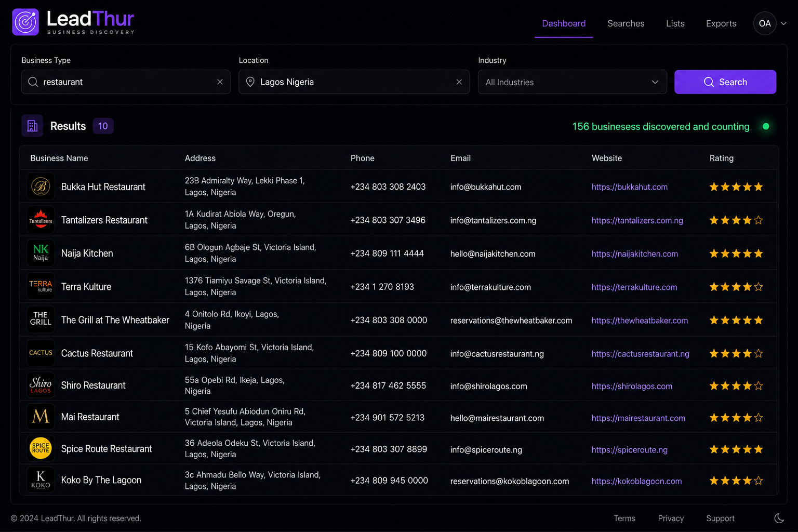The image size is (798, 532).
Task: Click the Email column header
Action: [460, 158]
